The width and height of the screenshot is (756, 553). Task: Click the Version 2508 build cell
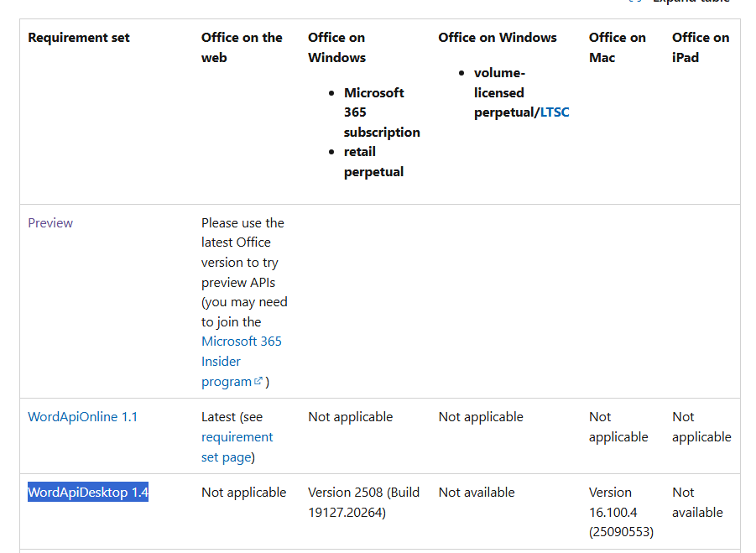click(363, 503)
